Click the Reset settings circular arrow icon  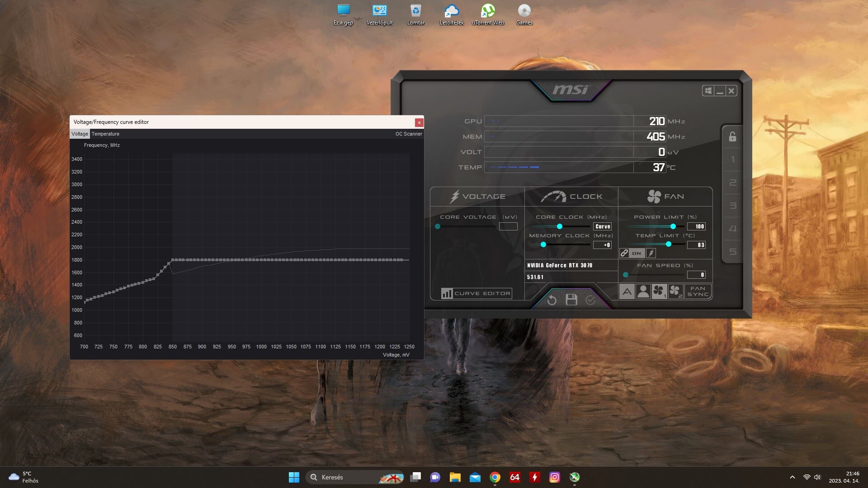(552, 300)
